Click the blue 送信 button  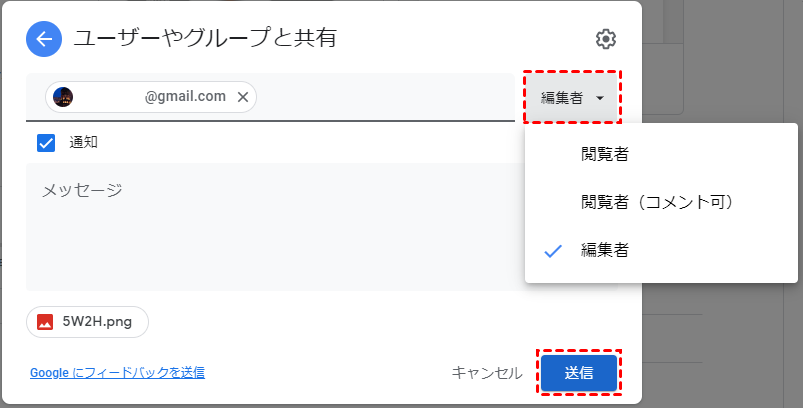pyautogui.click(x=579, y=373)
